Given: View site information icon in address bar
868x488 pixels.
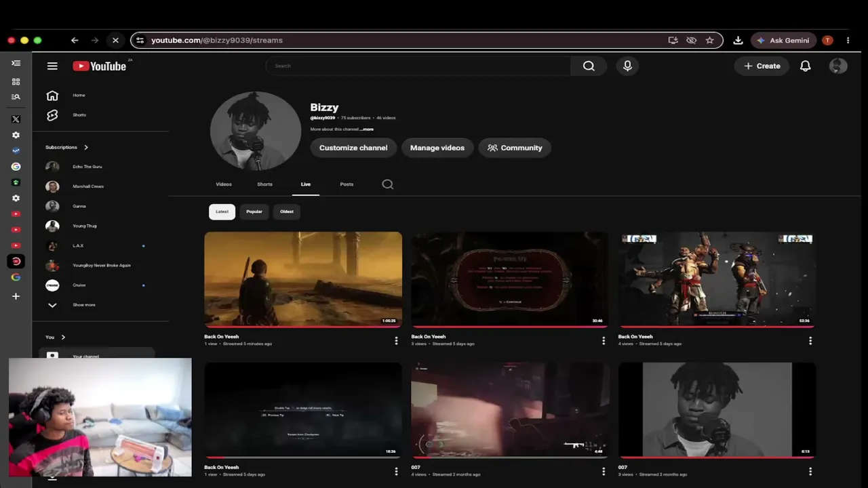Looking at the screenshot, I should (x=140, y=41).
